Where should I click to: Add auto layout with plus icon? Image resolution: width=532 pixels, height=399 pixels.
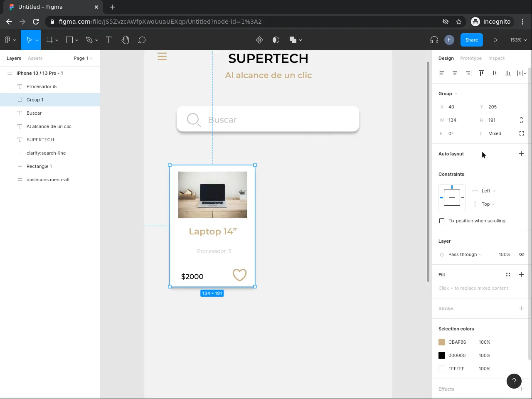pos(521,154)
